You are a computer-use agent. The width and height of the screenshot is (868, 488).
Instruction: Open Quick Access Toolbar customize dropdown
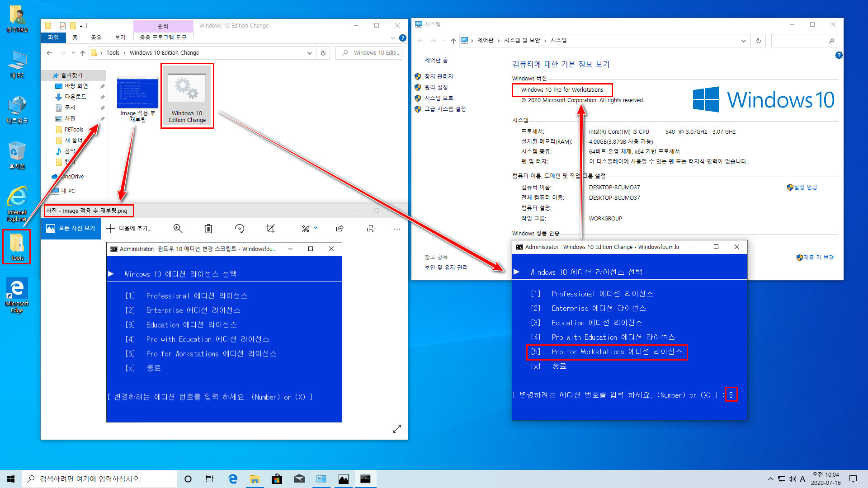pyautogui.click(x=81, y=26)
